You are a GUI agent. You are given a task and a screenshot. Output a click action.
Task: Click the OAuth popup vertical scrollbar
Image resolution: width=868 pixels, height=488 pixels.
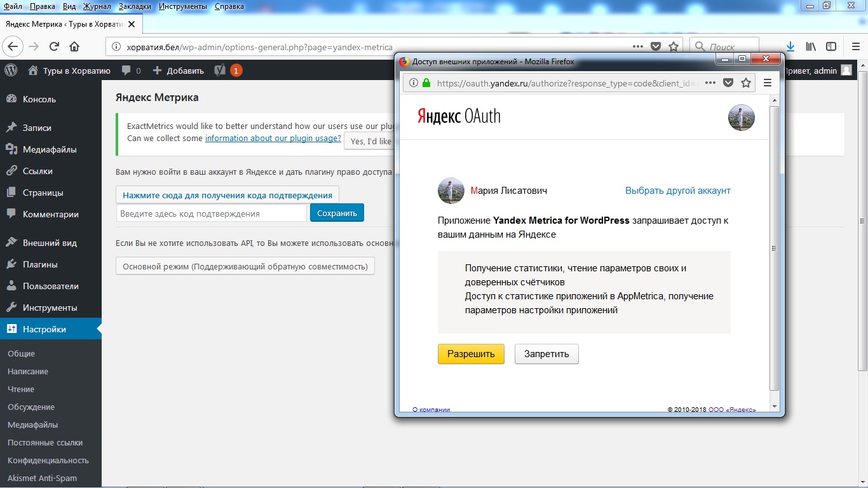[774, 248]
